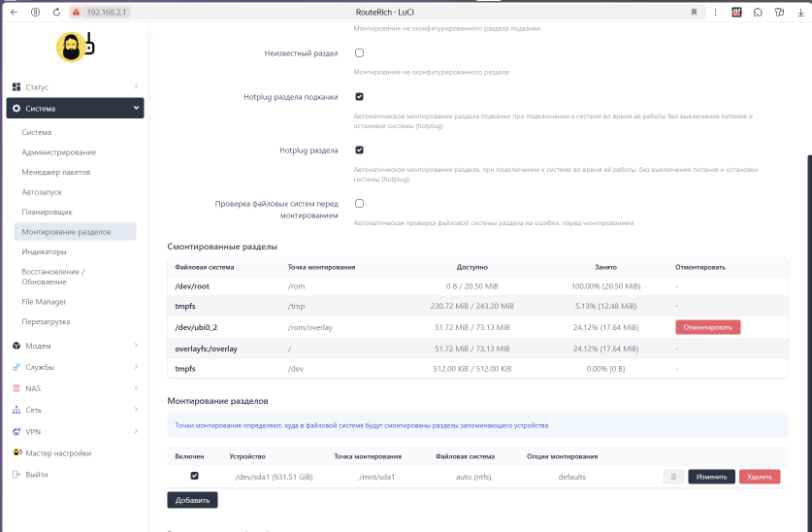Open the browser extensions puzzle icon
Image resolution: width=812 pixels, height=532 pixels.
coord(758,13)
